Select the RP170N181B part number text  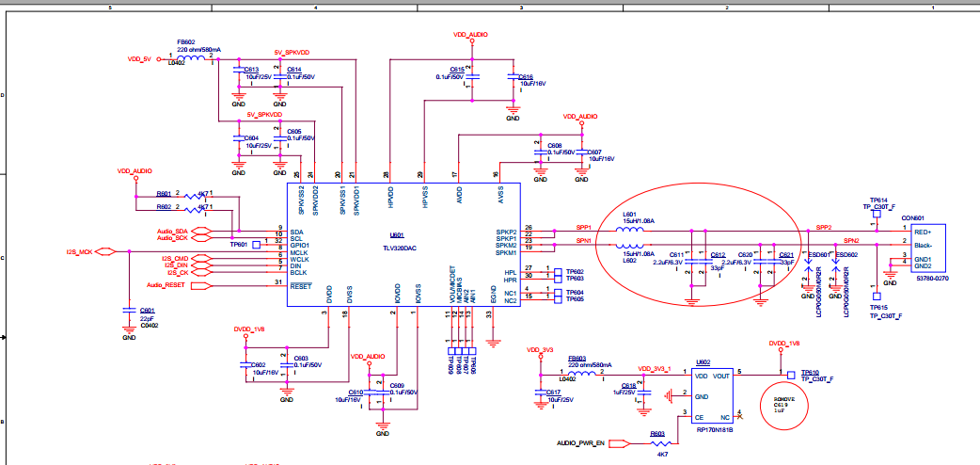tap(714, 430)
